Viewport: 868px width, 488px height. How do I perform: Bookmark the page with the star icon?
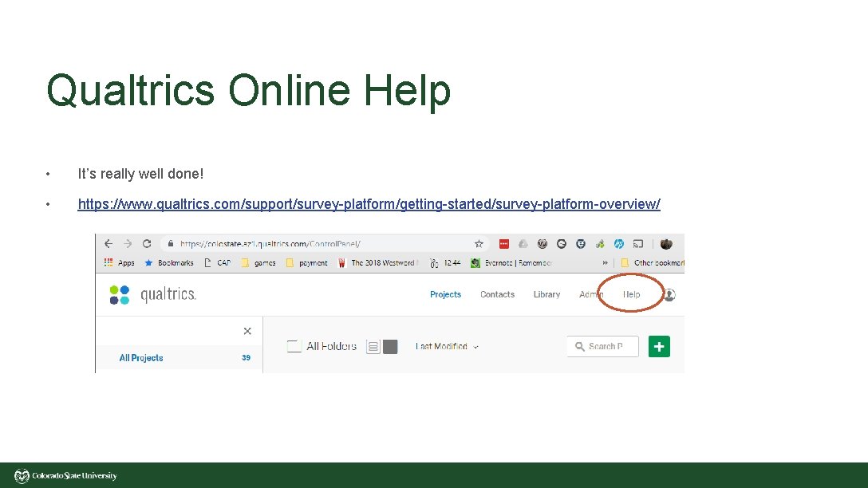coord(479,243)
